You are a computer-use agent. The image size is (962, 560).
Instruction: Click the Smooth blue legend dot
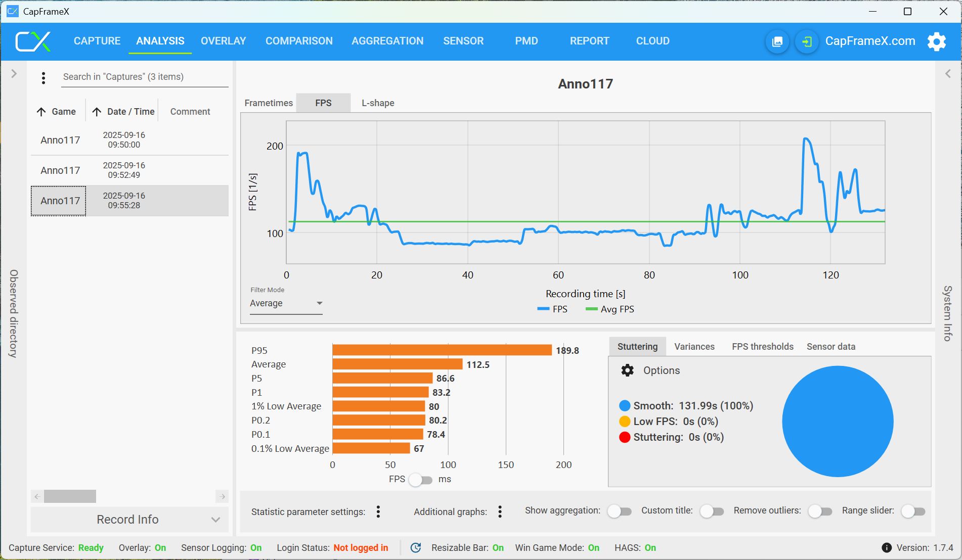pyautogui.click(x=625, y=406)
